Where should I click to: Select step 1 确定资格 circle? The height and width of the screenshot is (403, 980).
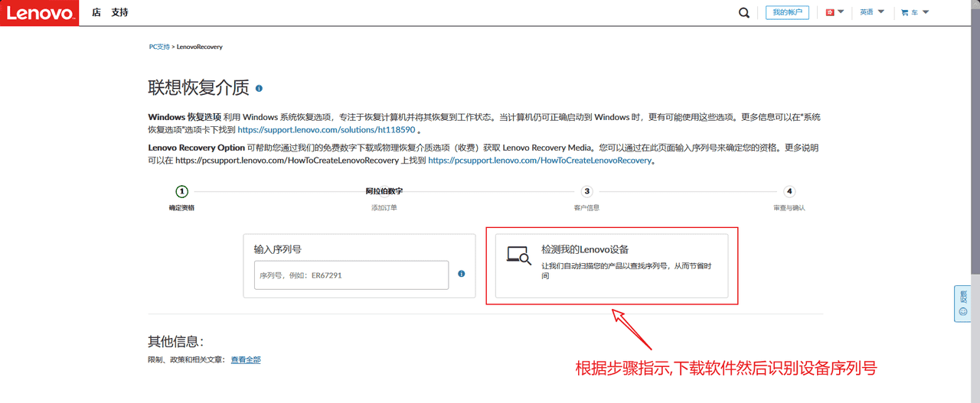[x=181, y=191]
